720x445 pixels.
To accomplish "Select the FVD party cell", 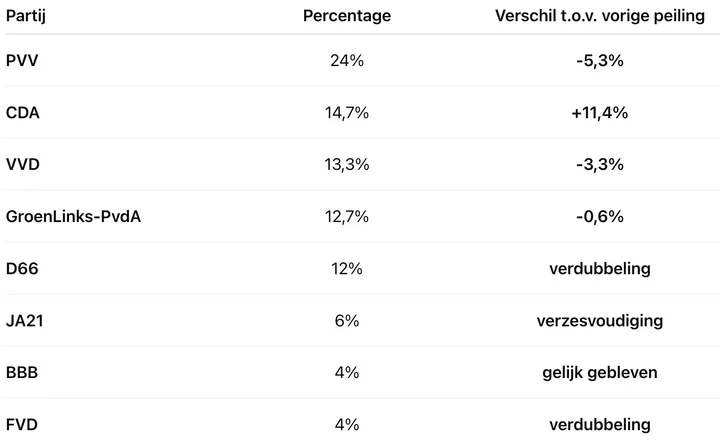I will tap(24, 425).
